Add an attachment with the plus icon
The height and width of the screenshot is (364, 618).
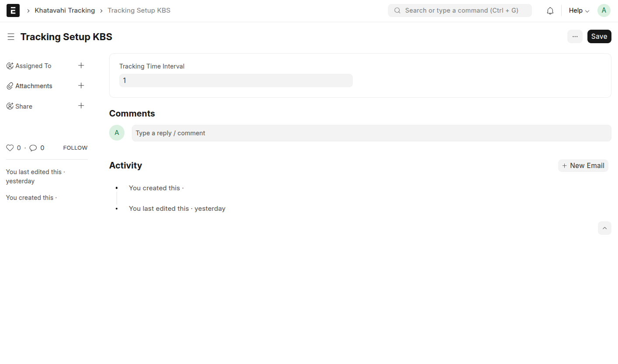point(81,86)
